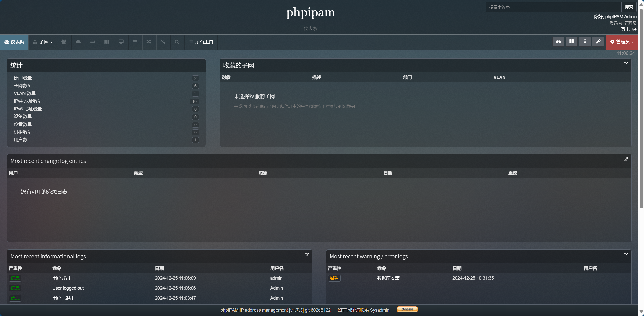Open the key icon in the navbar
This screenshot has height=316, width=644.
tap(163, 42)
